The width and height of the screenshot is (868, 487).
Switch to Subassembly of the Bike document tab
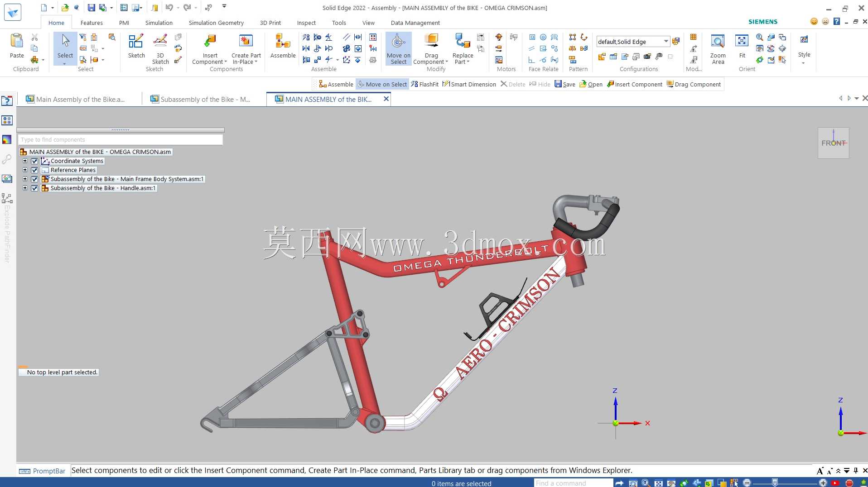(204, 99)
